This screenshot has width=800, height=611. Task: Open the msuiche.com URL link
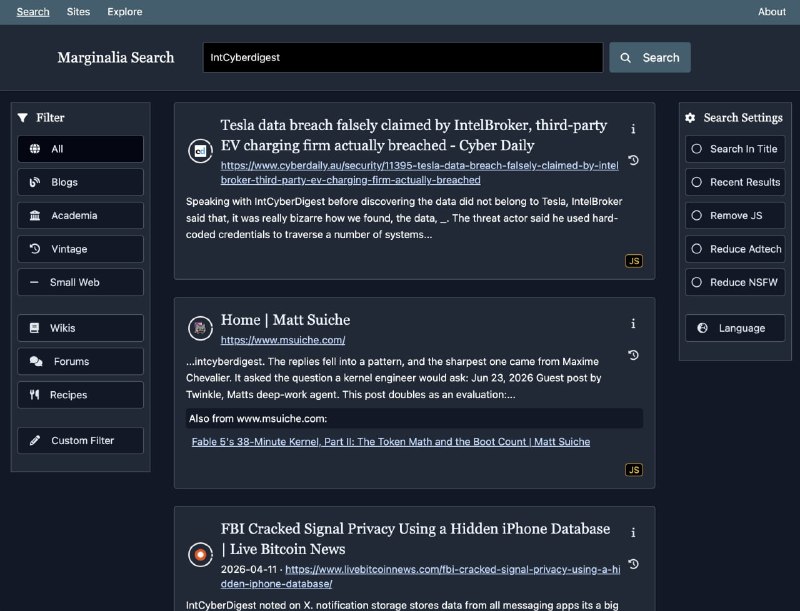coord(283,340)
